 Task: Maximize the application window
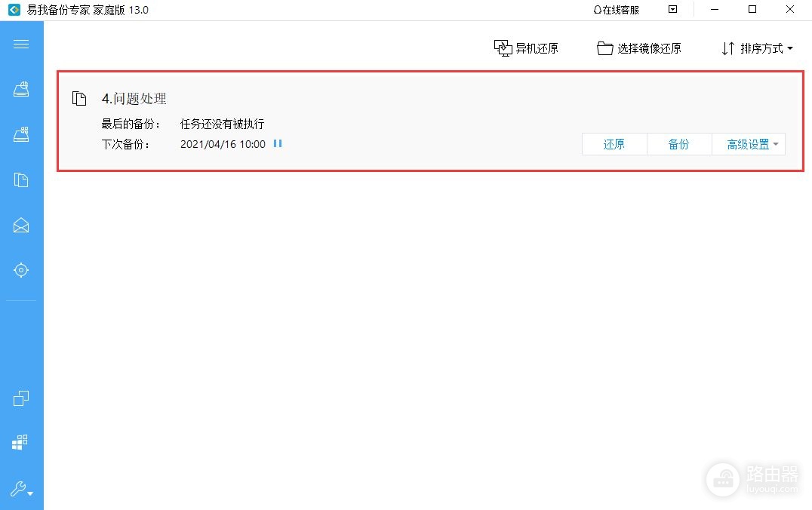752,9
